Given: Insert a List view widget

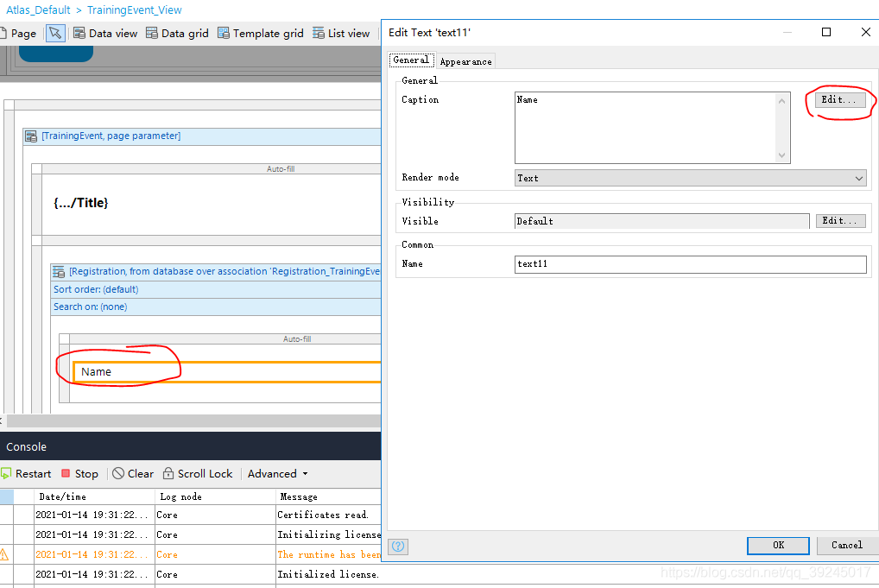Looking at the screenshot, I should 341,34.
